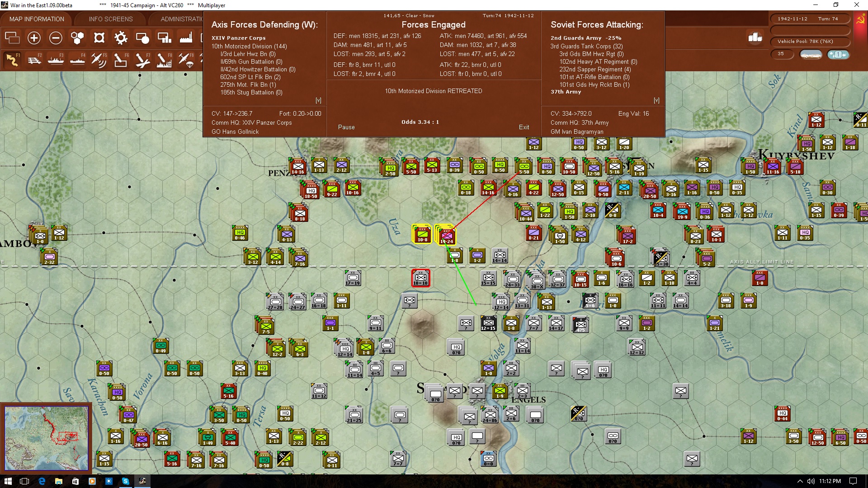The image size is (868, 488).
Task: Click the gear-shaped toolbar icon
Action: click(121, 38)
